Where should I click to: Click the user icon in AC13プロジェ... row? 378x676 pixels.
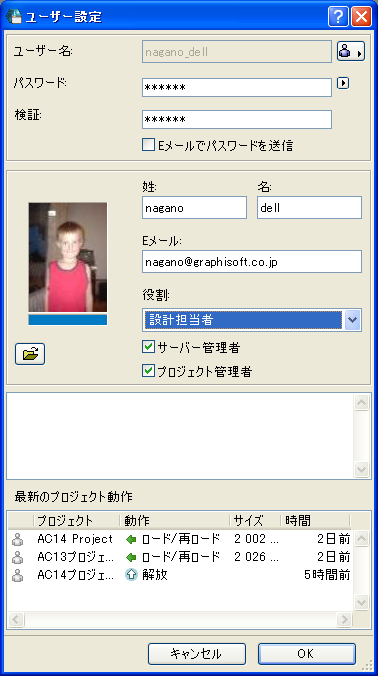coord(17,557)
